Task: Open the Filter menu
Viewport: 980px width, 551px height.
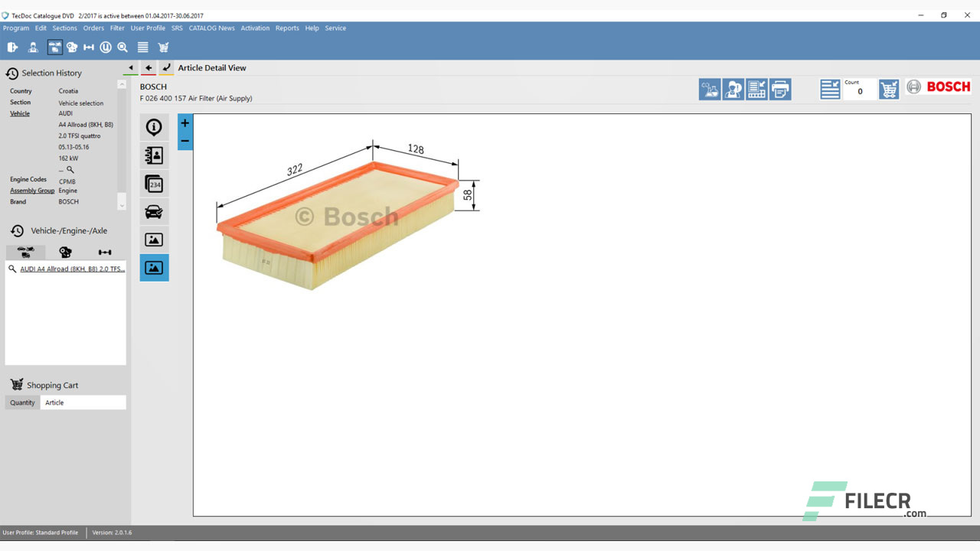Action: click(x=117, y=28)
